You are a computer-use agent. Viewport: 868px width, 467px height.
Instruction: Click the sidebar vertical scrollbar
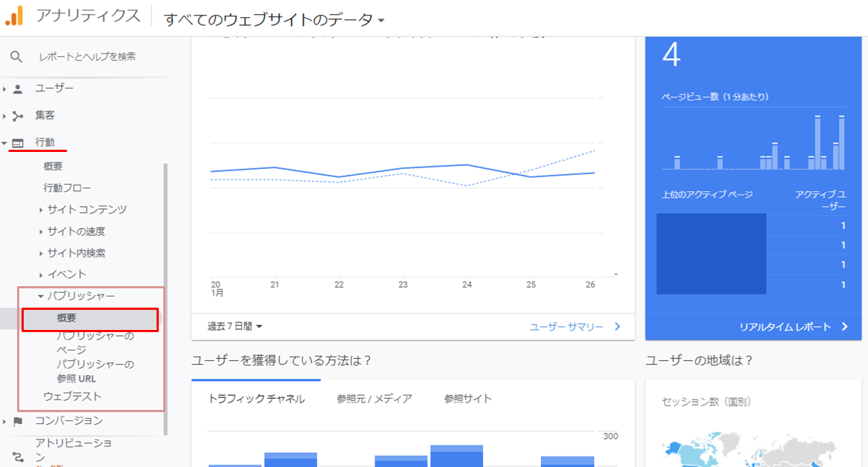point(165,299)
